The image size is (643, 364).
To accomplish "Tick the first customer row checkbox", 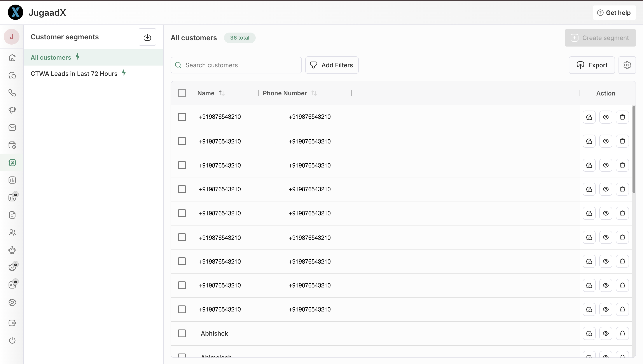I will pos(182,117).
